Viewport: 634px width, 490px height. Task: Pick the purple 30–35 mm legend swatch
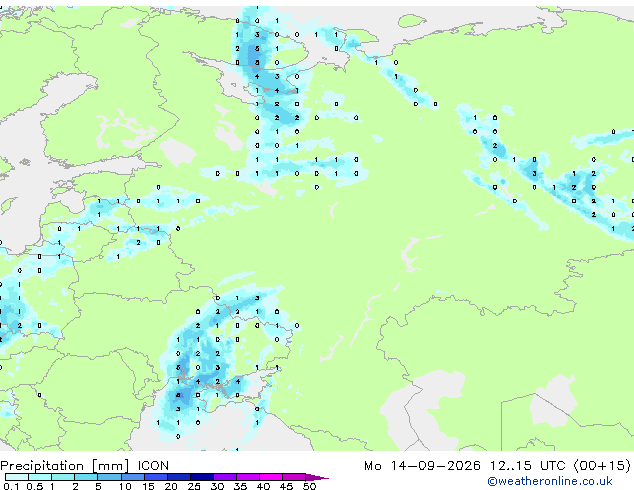[x=225, y=477]
